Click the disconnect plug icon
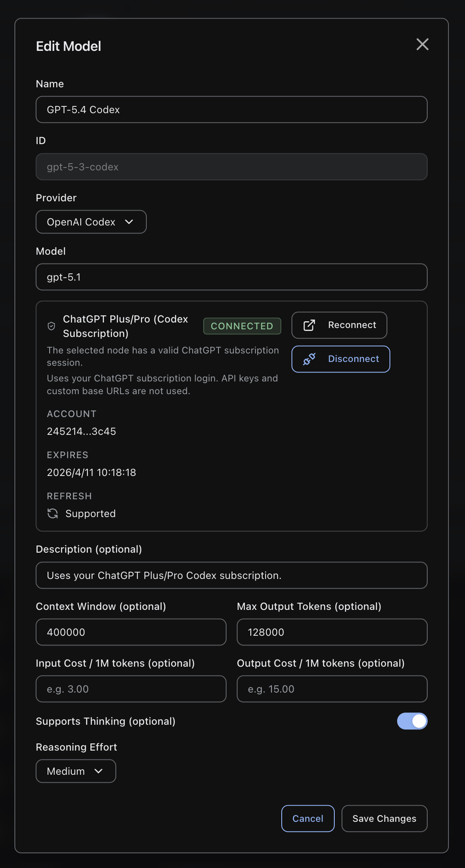465x868 pixels. pos(309,359)
